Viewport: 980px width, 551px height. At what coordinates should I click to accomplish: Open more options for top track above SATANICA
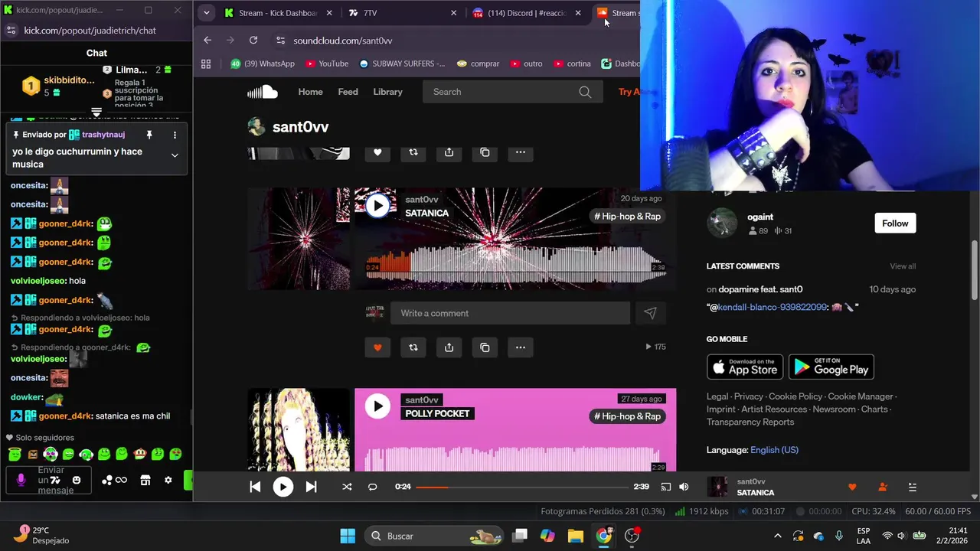pos(521,152)
